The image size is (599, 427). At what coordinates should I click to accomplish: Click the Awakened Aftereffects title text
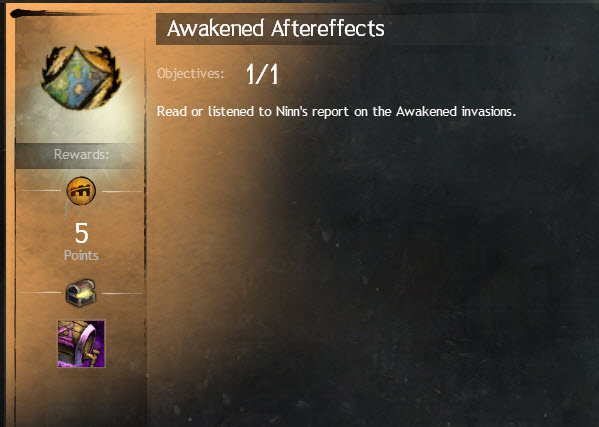275,29
